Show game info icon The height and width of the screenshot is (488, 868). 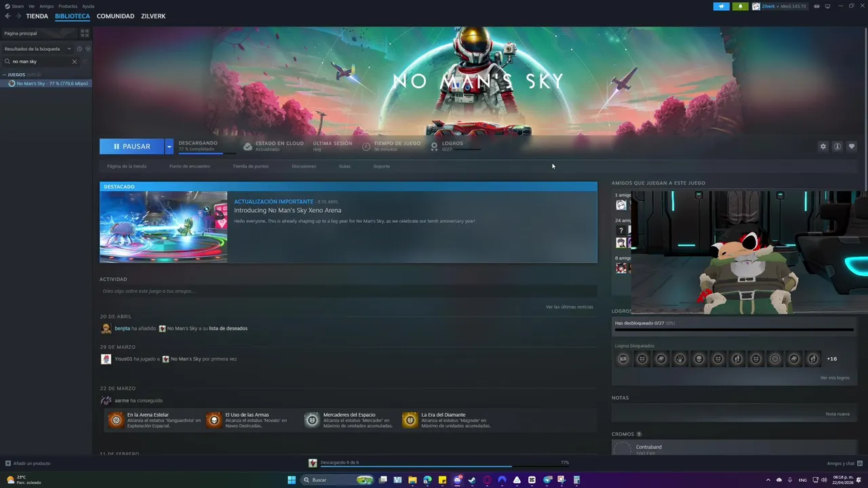tap(837, 146)
